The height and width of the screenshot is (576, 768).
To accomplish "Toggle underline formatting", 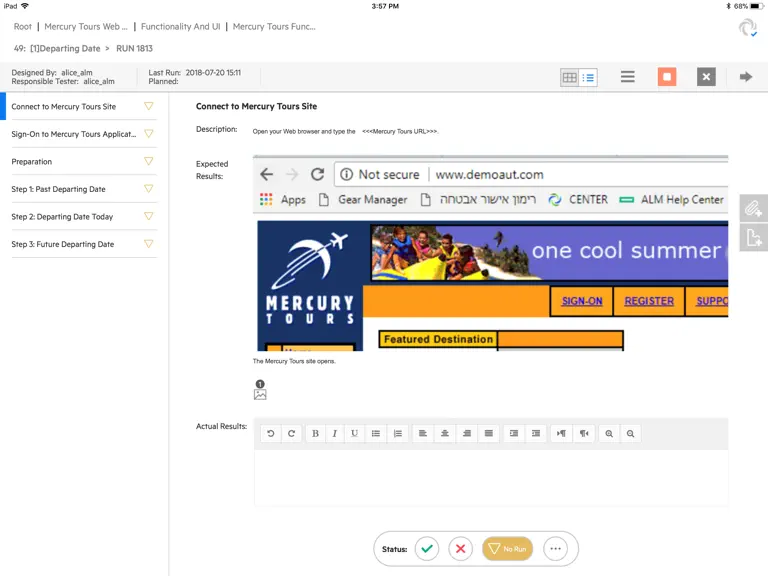I will [x=354, y=433].
